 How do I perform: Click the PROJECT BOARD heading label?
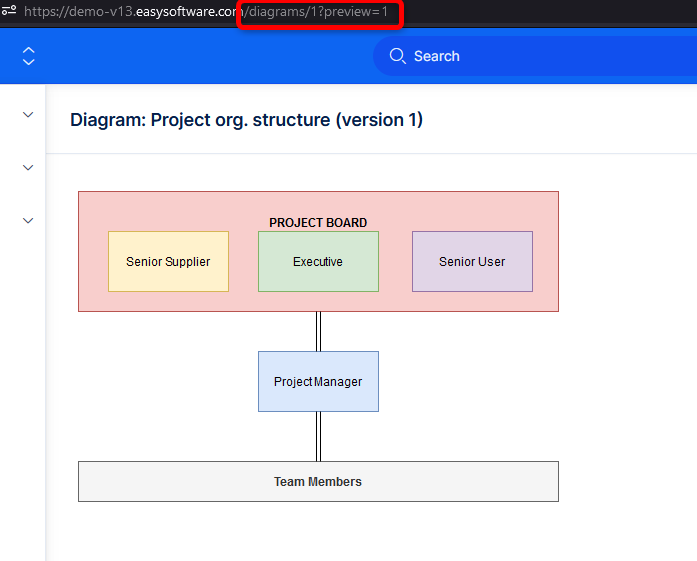pos(318,223)
